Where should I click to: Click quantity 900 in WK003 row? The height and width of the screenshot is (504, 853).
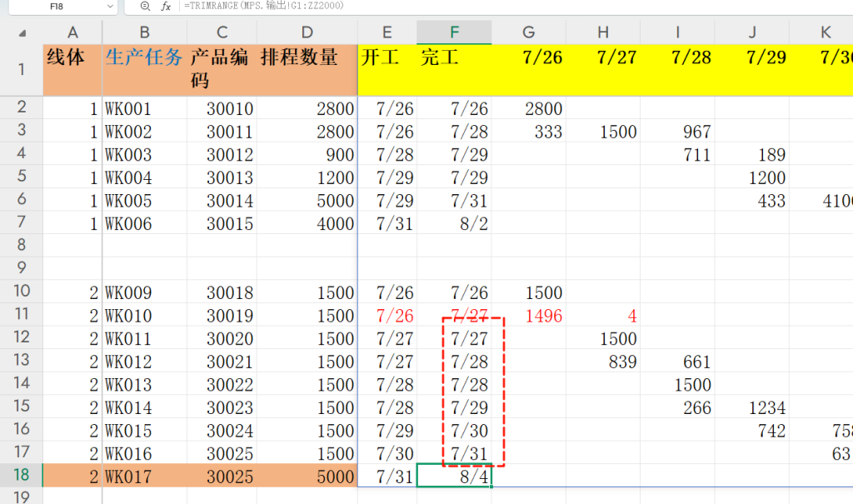pyautogui.click(x=307, y=155)
